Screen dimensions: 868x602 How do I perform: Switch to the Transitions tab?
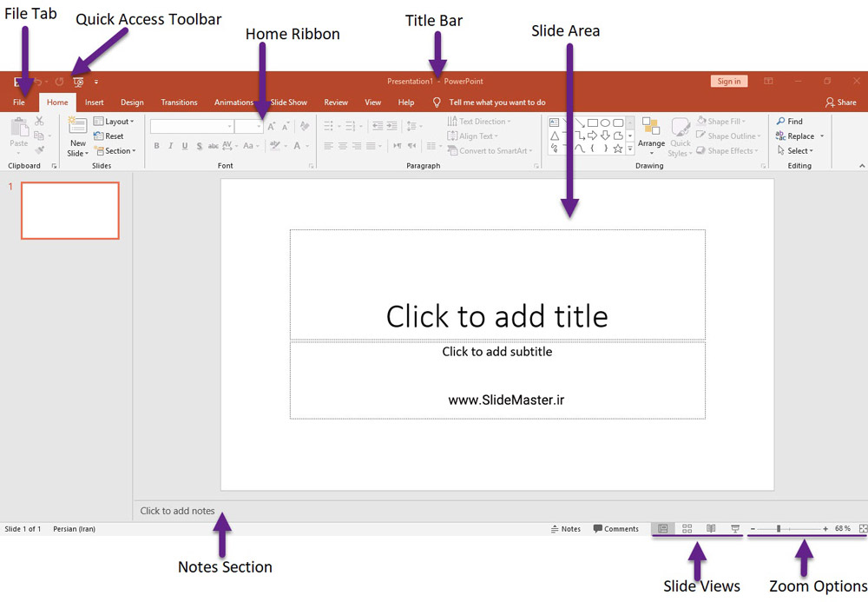(x=179, y=103)
